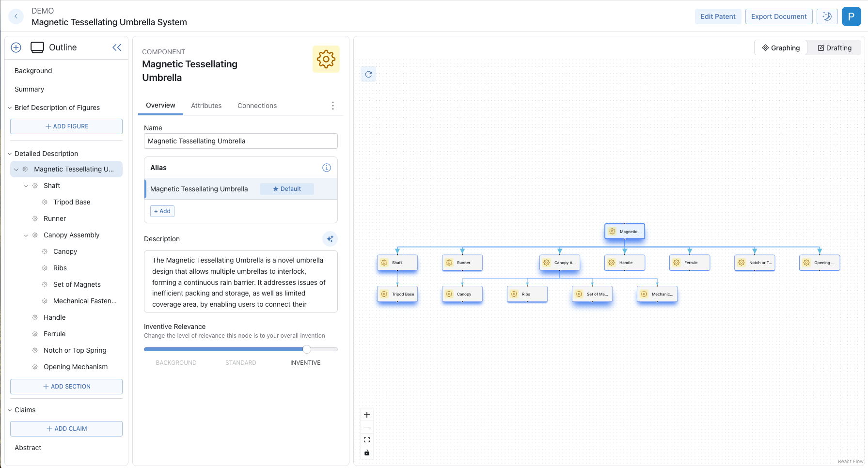Collapse the Shaft tree node

coord(26,186)
